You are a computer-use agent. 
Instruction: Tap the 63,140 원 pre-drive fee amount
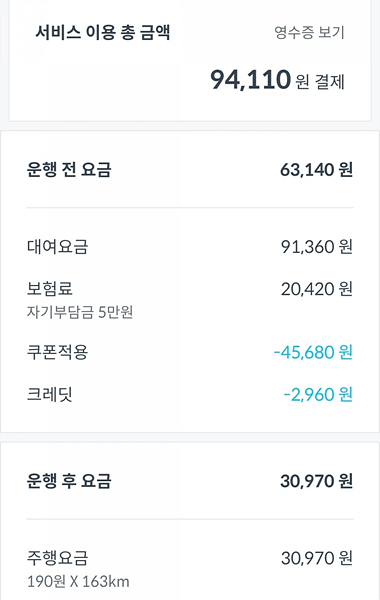[x=316, y=170]
